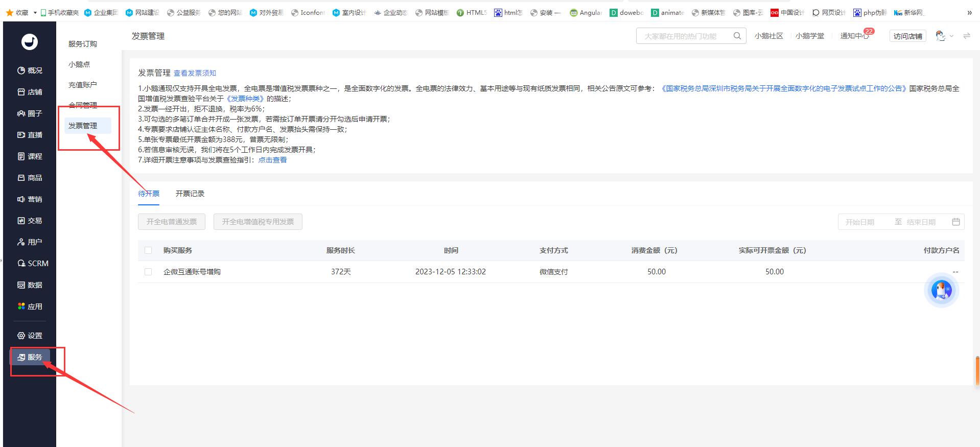Open the floating customer service assistant

click(x=941, y=290)
